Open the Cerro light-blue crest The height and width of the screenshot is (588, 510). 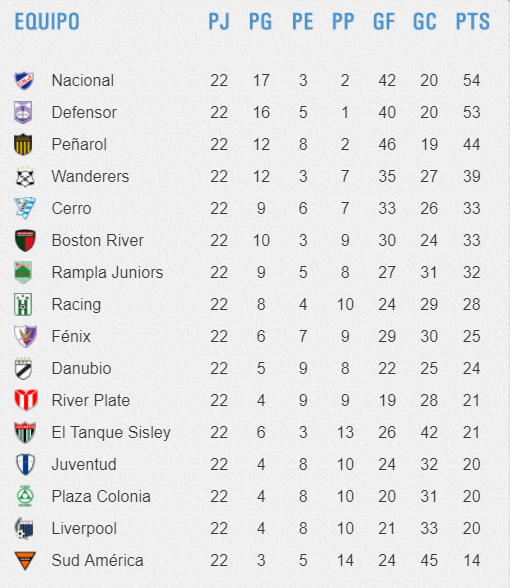[x=25, y=208]
